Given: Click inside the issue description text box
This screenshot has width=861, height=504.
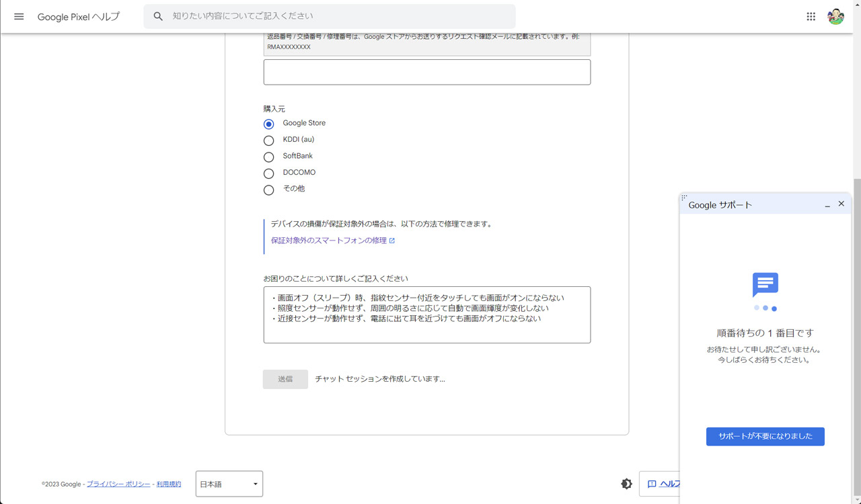Looking at the screenshot, I should click(426, 314).
